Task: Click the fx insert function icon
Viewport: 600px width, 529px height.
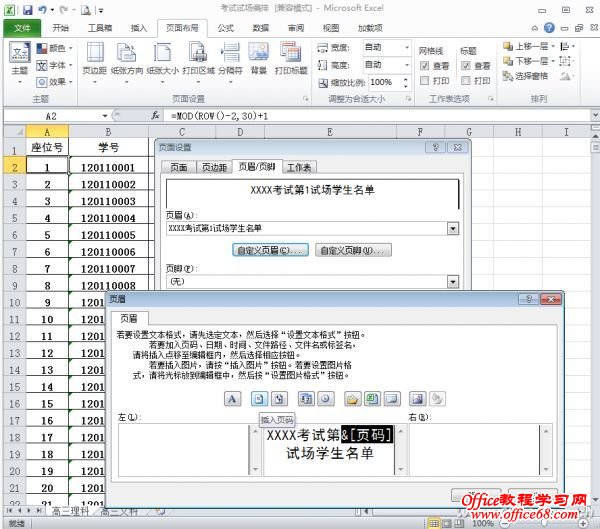Action: (x=155, y=116)
